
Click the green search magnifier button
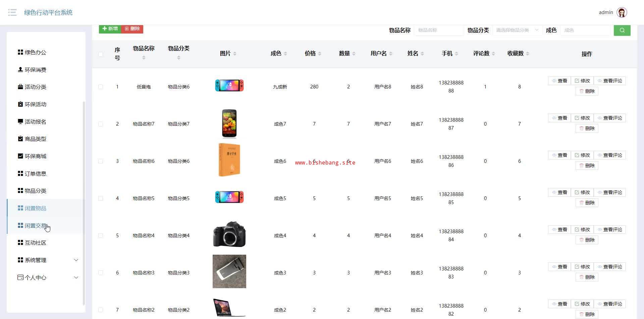pyautogui.click(x=622, y=30)
